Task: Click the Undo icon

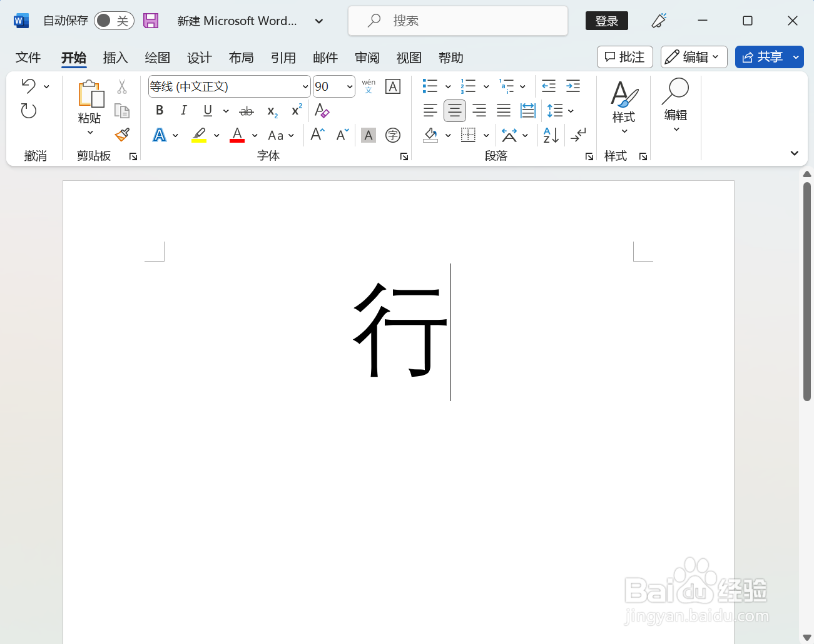Action: tap(29, 86)
